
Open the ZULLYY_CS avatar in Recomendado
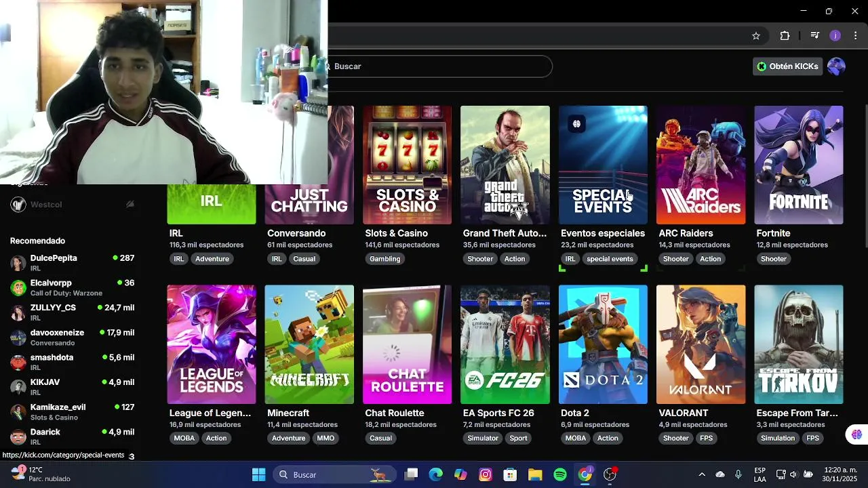[18, 312]
